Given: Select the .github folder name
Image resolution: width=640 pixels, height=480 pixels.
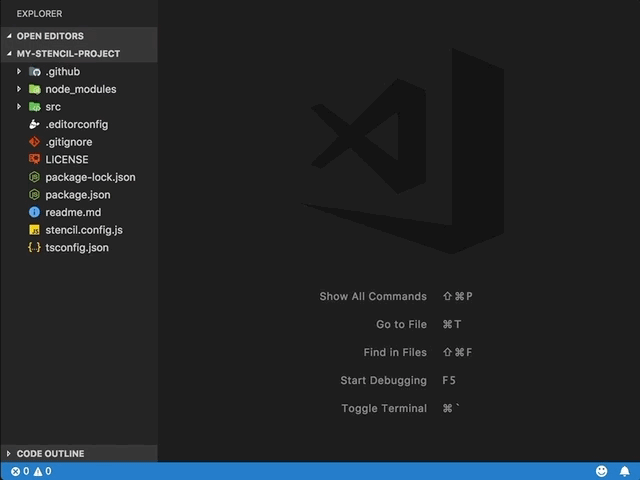Looking at the screenshot, I should click(63, 72).
